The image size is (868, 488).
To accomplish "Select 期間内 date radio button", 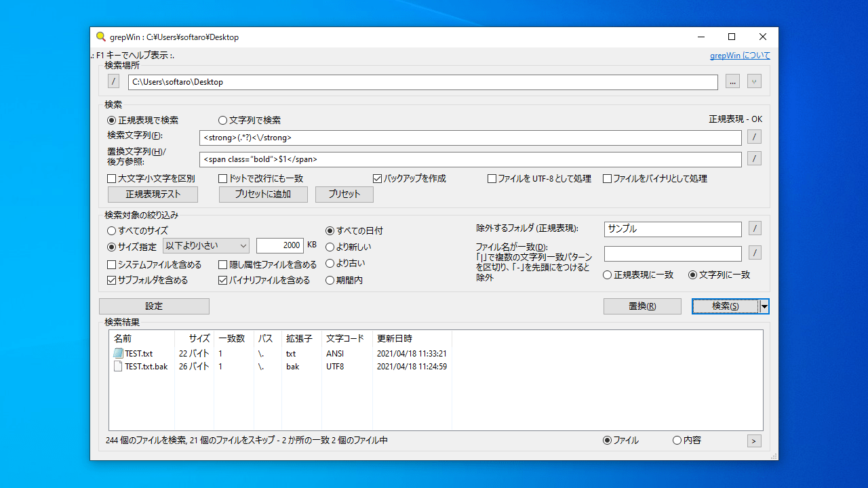I will tap(344, 280).
